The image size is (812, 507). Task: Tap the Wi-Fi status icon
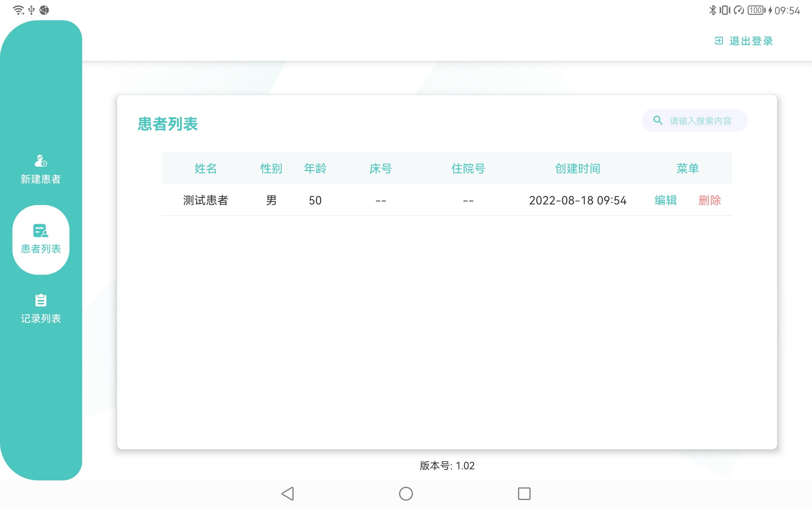pyautogui.click(x=18, y=10)
